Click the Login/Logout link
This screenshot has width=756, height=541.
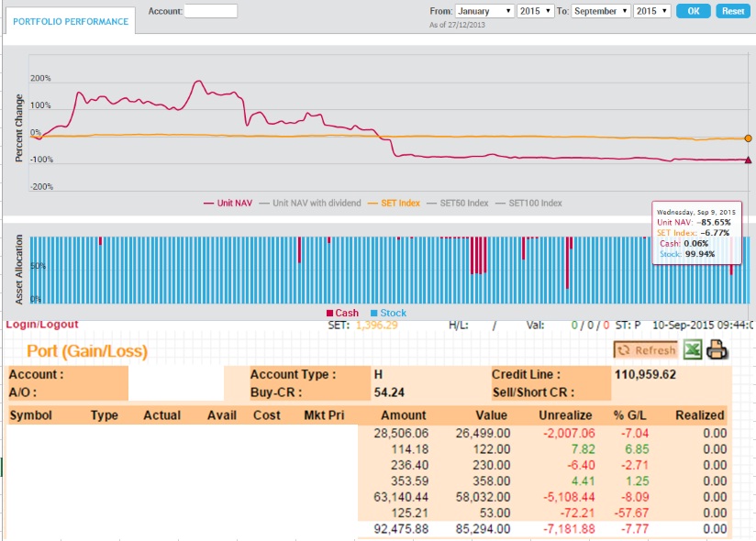[x=42, y=325]
